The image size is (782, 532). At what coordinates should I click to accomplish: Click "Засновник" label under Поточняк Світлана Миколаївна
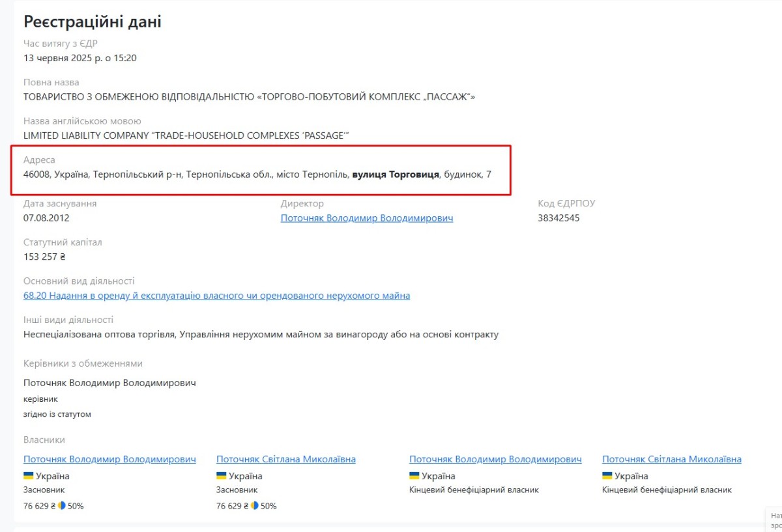pos(237,490)
